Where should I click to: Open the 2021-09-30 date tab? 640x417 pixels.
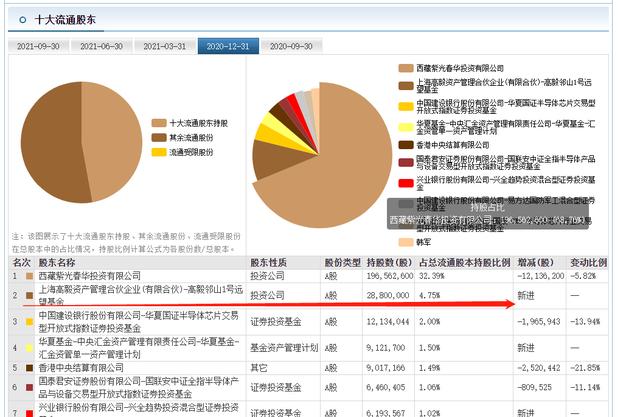[38, 46]
